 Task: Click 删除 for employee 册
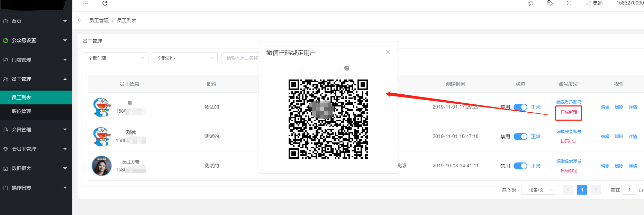point(619,107)
